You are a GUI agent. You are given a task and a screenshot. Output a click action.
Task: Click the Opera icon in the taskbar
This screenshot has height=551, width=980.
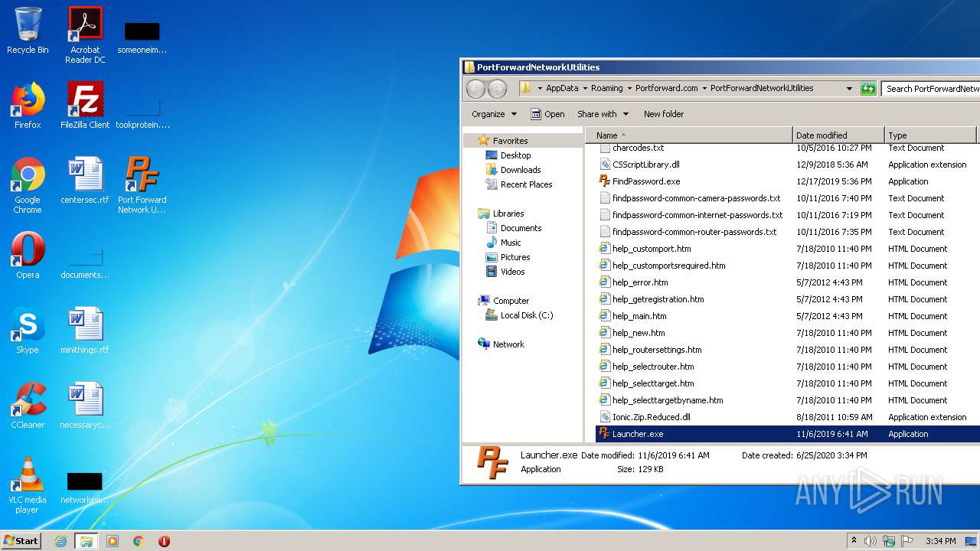point(164,541)
